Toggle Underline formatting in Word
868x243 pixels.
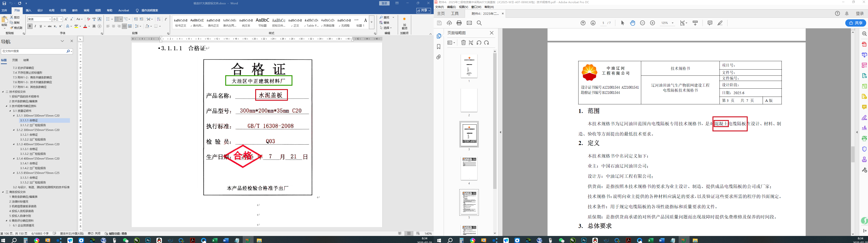41,26
